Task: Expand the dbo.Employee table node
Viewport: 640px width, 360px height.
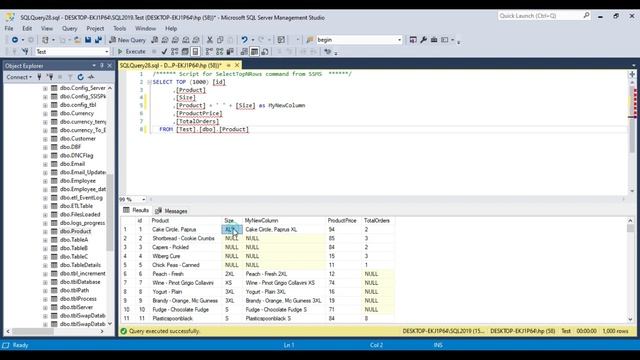Action: [45, 181]
